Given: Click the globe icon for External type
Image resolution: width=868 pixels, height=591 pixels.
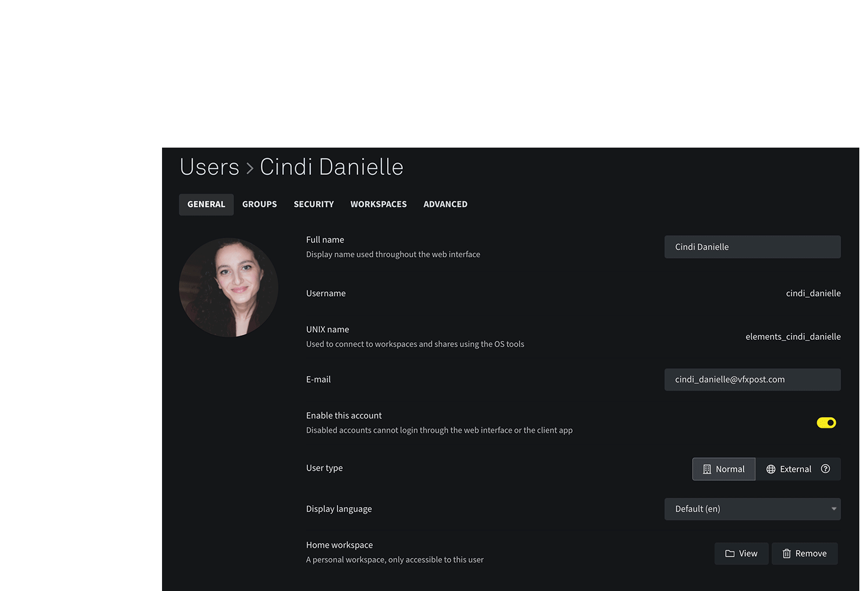Looking at the screenshot, I should pyautogui.click(x=771, y=469).
